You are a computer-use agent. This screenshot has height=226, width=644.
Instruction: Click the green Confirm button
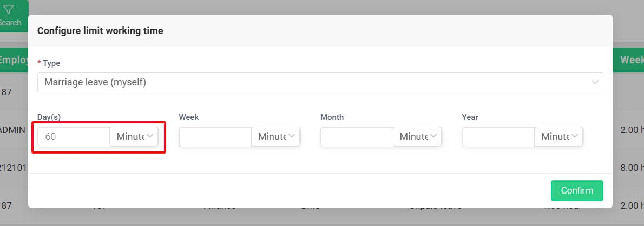pyautogui.click(x=577, y=191)
